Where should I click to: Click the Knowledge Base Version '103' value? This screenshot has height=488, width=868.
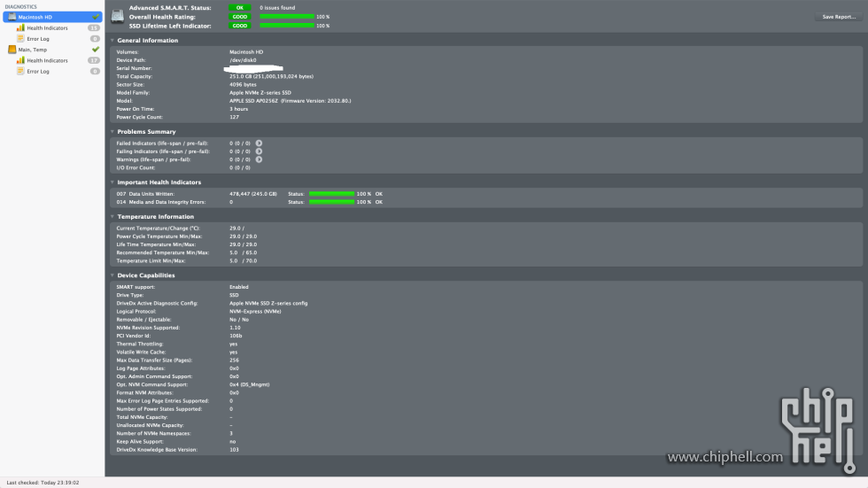pos(234,450)
